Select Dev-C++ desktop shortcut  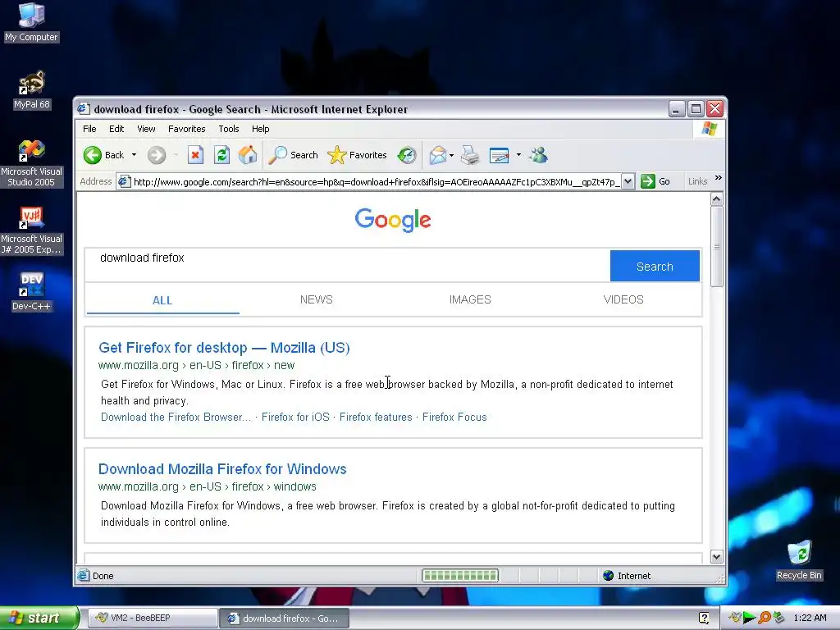click(x=31, y=292)
